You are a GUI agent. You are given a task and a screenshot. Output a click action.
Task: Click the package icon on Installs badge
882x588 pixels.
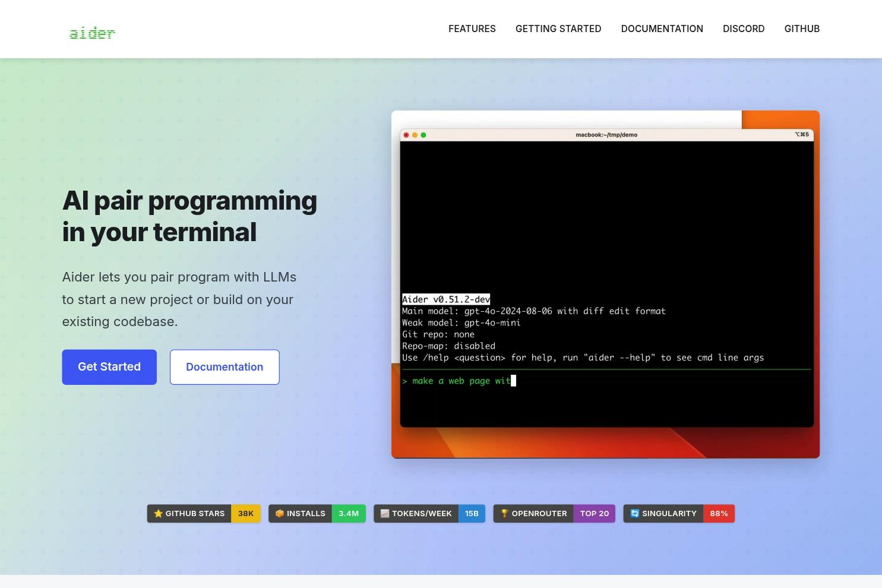tap(280, 514)
